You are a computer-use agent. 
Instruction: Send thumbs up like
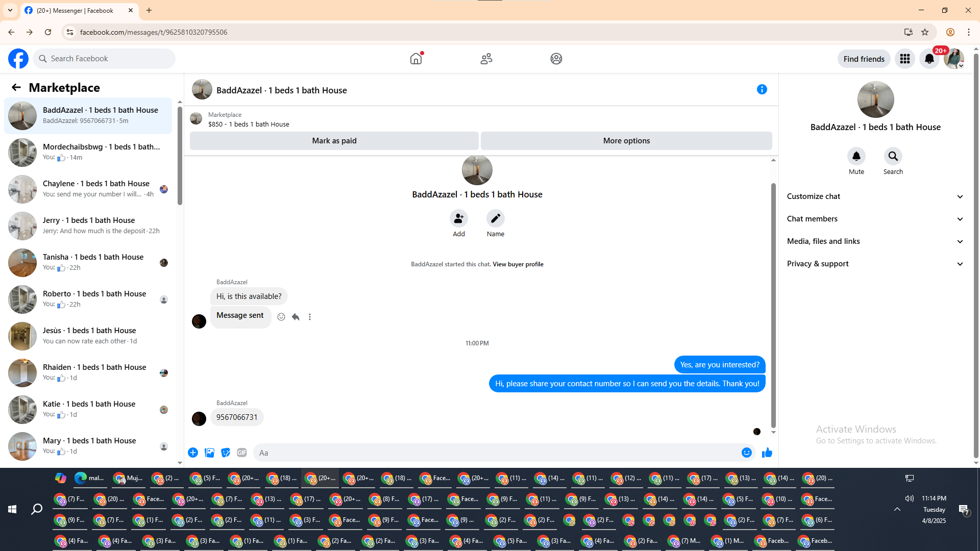[767, 453]
